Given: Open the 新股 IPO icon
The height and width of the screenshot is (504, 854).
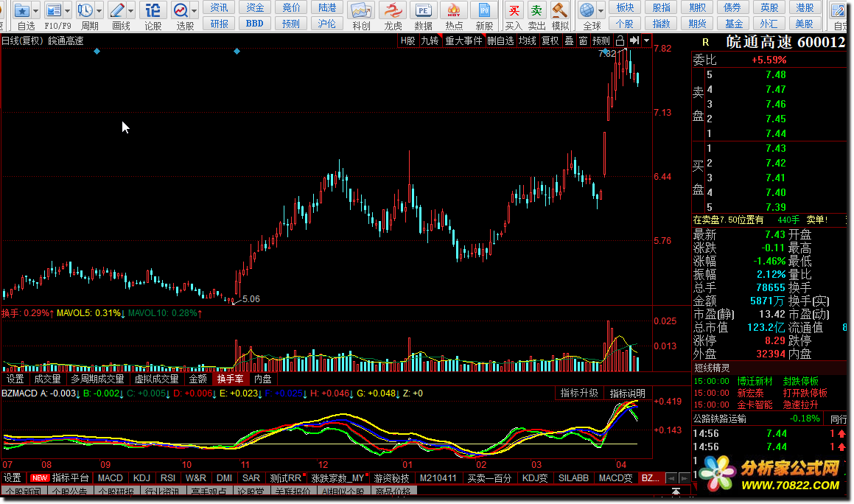Looking at the screenshot, I should [x=484, y=10].
